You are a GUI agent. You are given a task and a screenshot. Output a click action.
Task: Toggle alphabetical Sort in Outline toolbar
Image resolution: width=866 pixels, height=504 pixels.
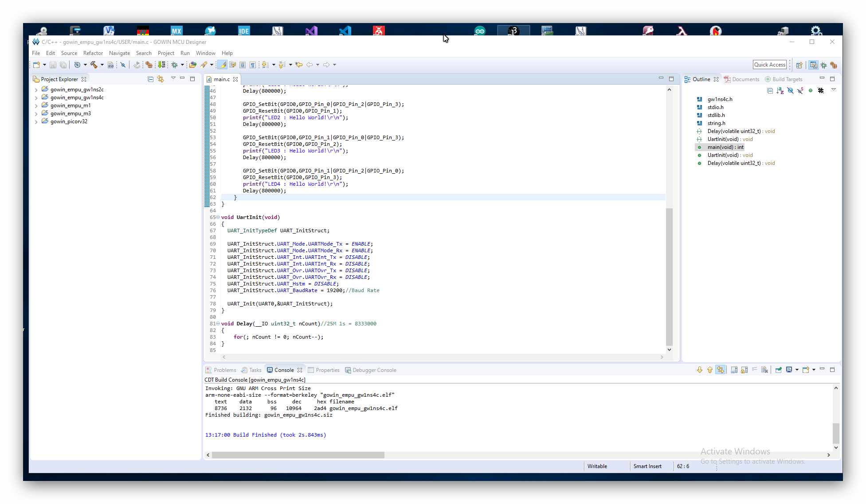tap(780, 90)
